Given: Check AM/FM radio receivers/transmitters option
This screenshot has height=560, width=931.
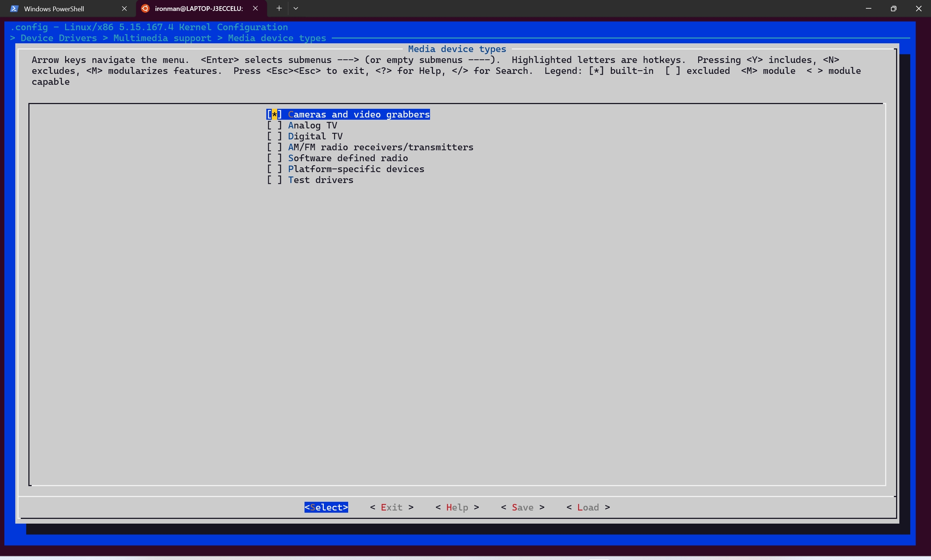Looking at the screenshot, I should coord(274,147).
